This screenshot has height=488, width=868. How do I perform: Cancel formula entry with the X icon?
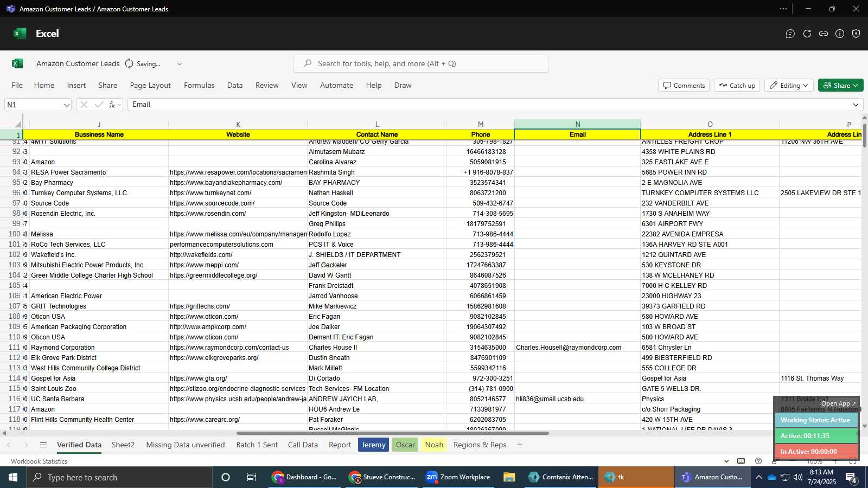[x=84, y=105]
